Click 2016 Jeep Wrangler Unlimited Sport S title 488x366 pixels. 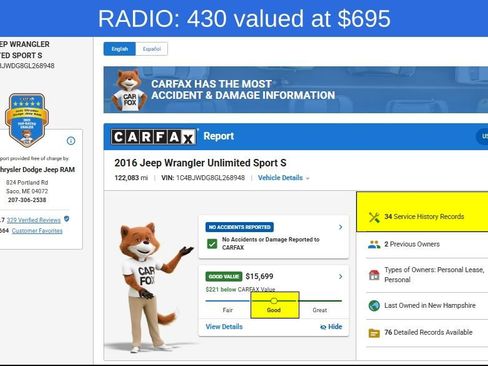(x=200, y=163)
